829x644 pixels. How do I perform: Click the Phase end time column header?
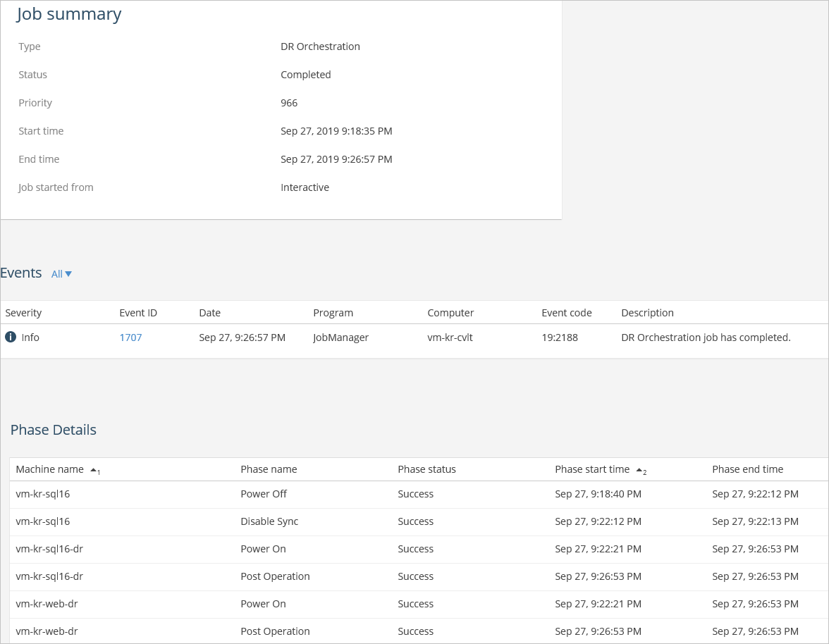pyautogui.click(x=747, y=469)
